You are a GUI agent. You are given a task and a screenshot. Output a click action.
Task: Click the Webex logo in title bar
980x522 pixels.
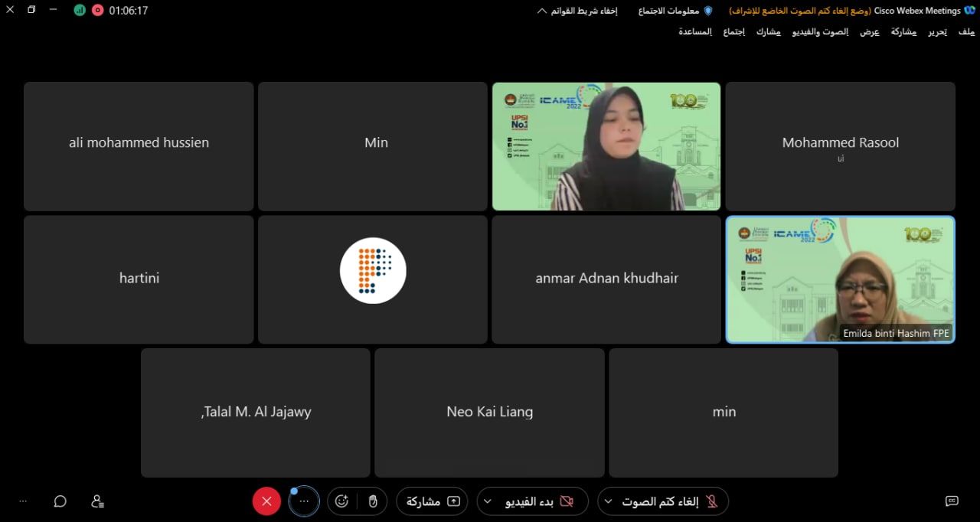(969, 11)
